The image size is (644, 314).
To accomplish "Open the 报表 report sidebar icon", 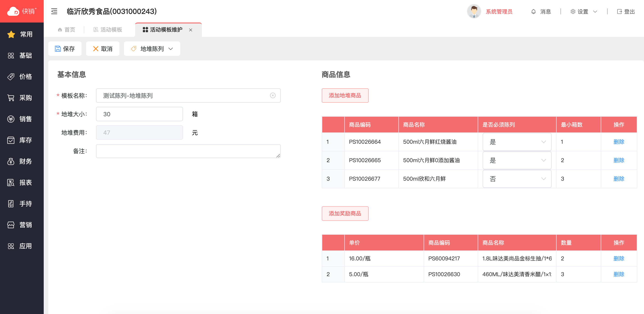I will click(x=11, y=182).
